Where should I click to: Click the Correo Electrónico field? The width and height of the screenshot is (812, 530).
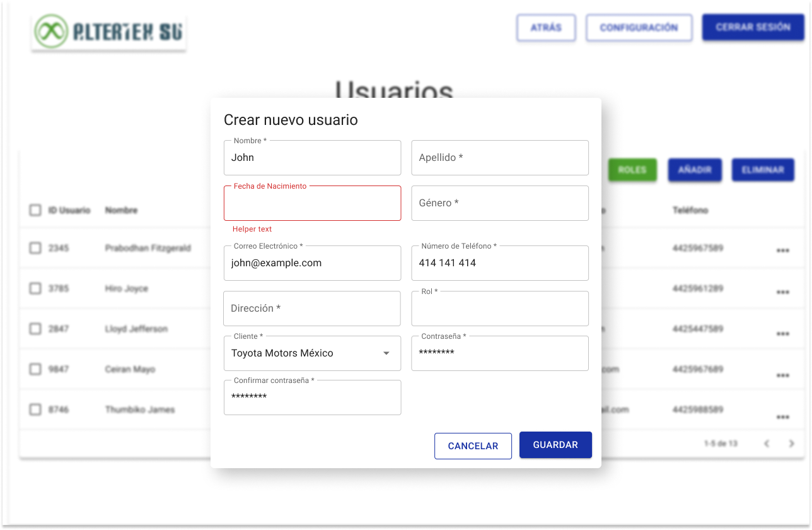pos(312,263)
